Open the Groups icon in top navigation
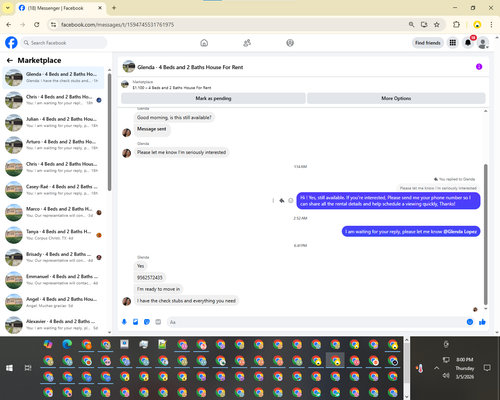The height and width of the screenshot is (400, 500). pos(290,43)
